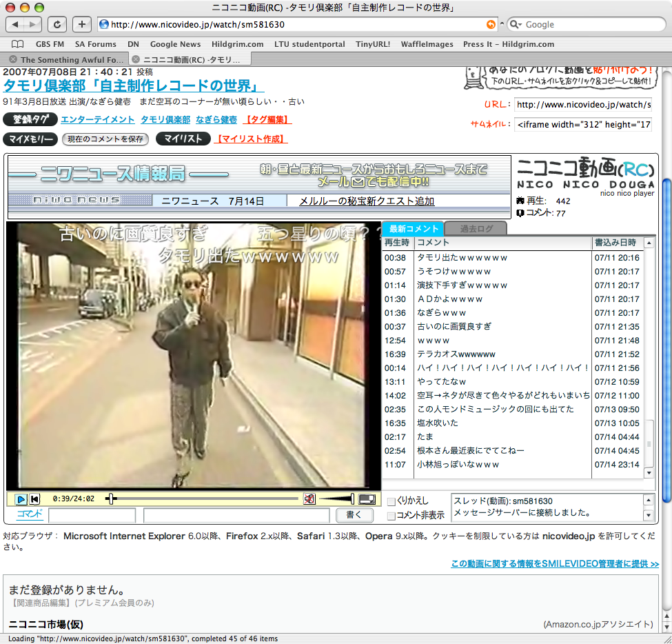This screenshot has height=644, width=672.
Task: Enable the くりかえし repeat checkbox
Action: [391, 501]
